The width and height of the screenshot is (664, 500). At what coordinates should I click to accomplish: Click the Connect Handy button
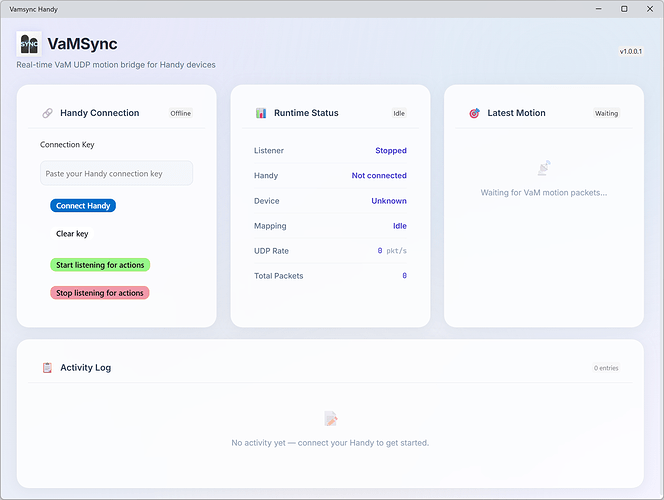click(83, 206)
